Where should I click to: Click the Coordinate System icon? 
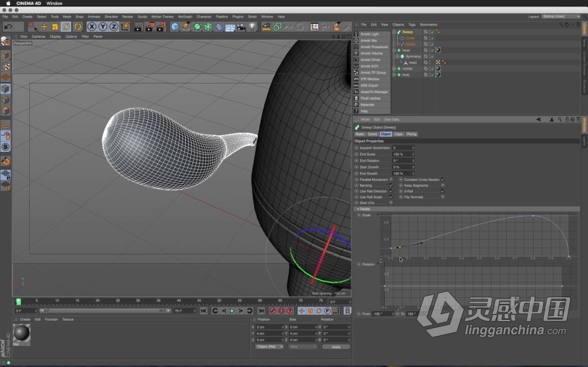[125, 27]
